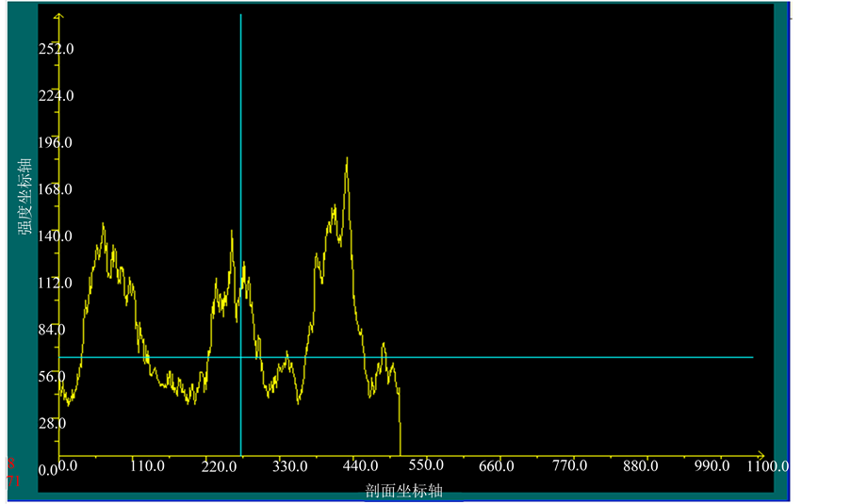Click the horizontal cyan threshold line

(x=565, y=357)
